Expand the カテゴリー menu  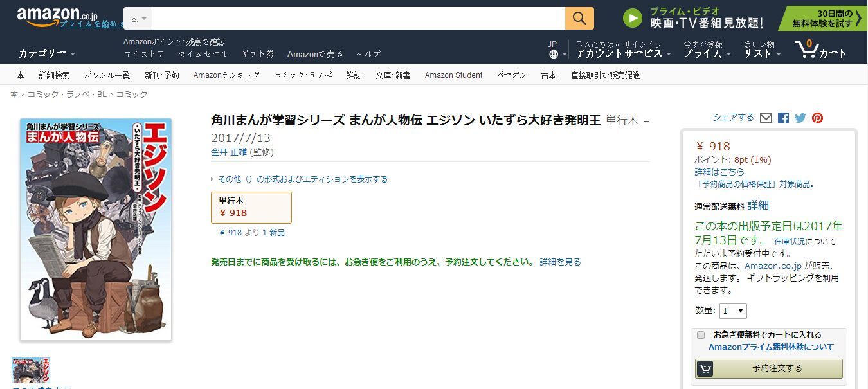(x=46, y=53)
